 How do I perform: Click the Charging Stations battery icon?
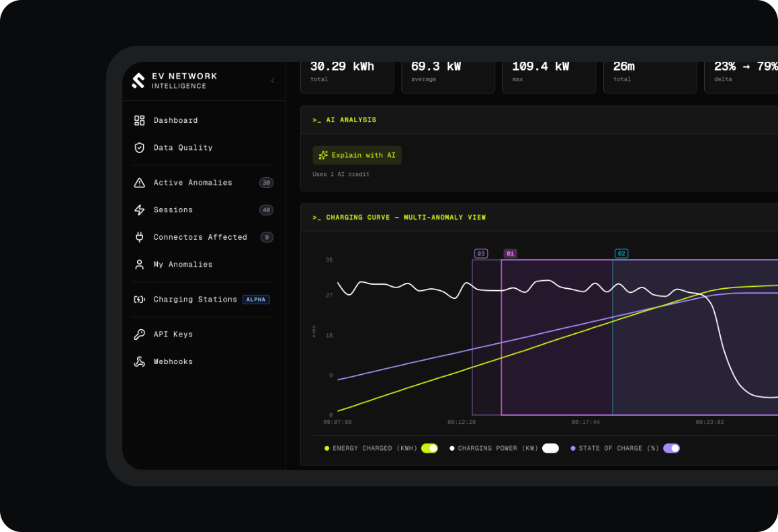140,300
